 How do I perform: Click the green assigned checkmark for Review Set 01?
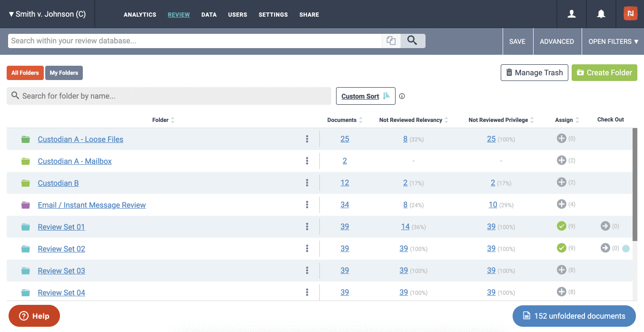pos(561,226)
